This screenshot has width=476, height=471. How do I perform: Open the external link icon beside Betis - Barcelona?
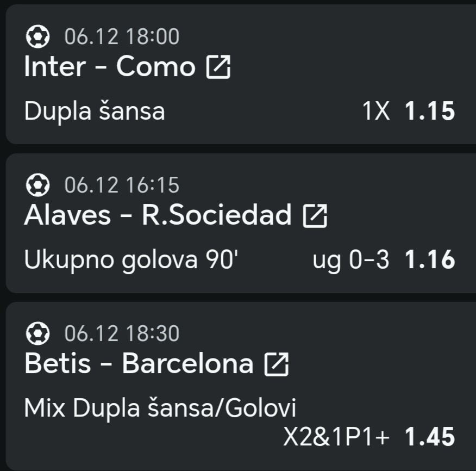(x=276, y=364)
